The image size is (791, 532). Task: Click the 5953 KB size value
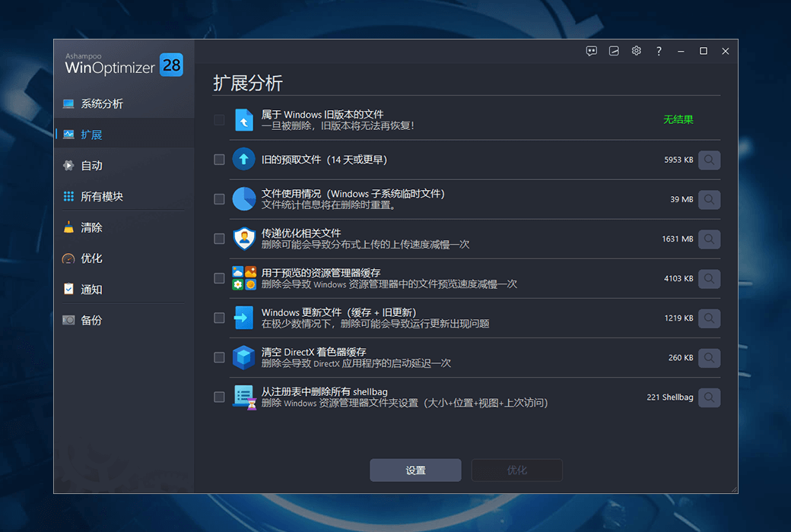click(678, 160)
